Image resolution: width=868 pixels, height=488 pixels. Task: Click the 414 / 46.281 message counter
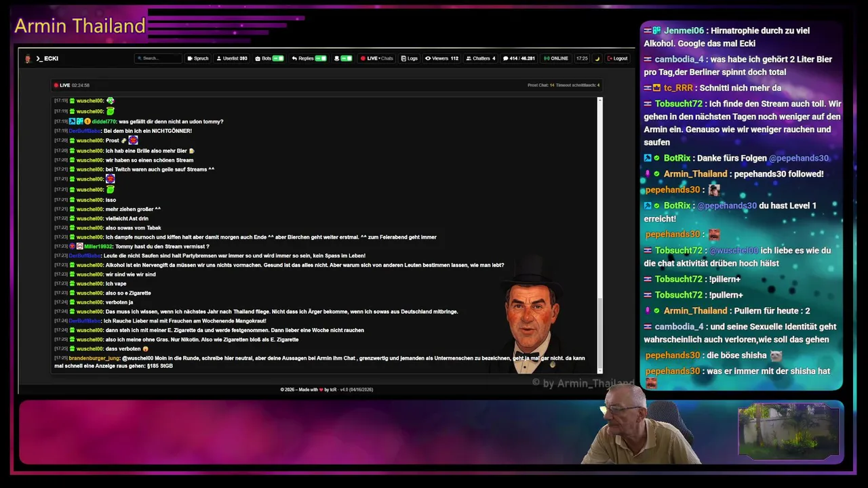pos(519,58)
